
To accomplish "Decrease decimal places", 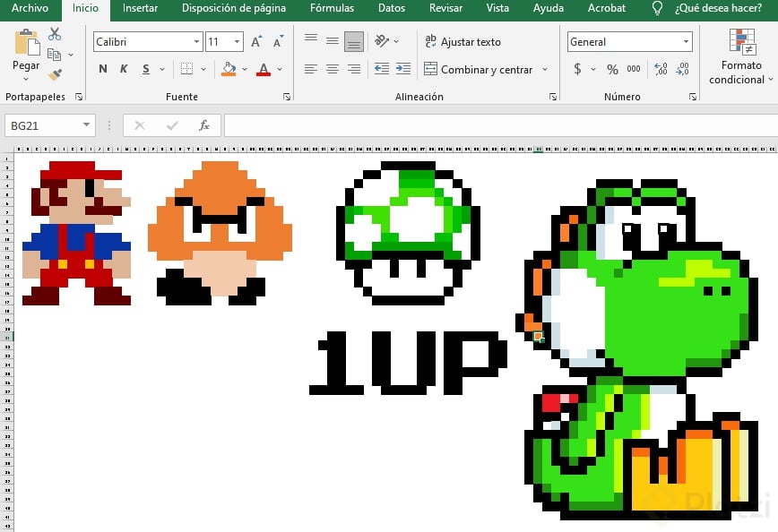I will click(683, 69).
